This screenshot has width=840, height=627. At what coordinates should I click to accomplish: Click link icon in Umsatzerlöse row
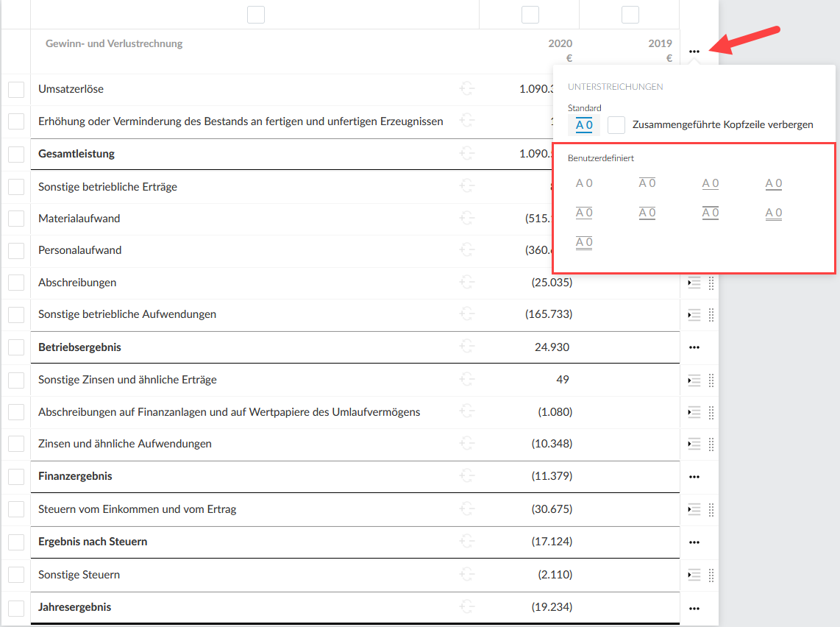467,88
